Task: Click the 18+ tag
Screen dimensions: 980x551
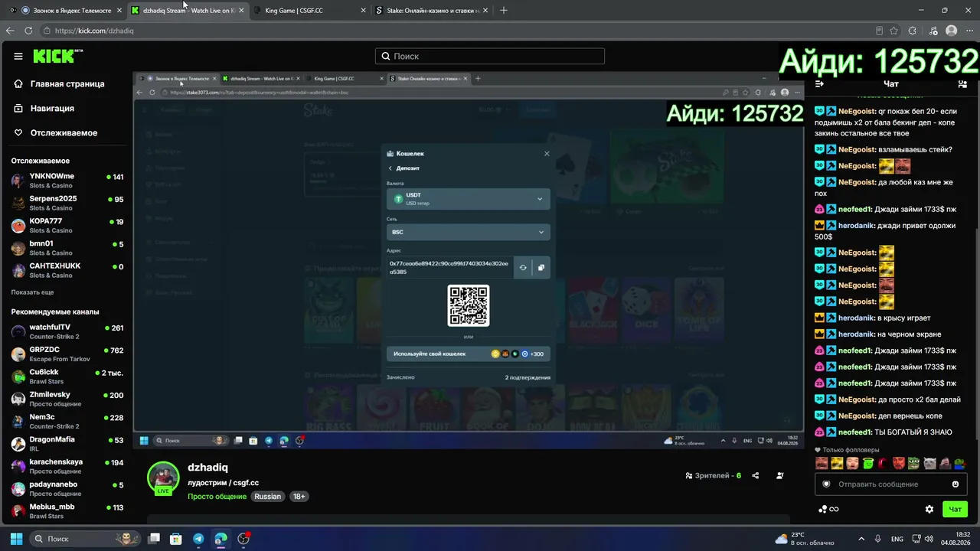Action: click(299, 496)
